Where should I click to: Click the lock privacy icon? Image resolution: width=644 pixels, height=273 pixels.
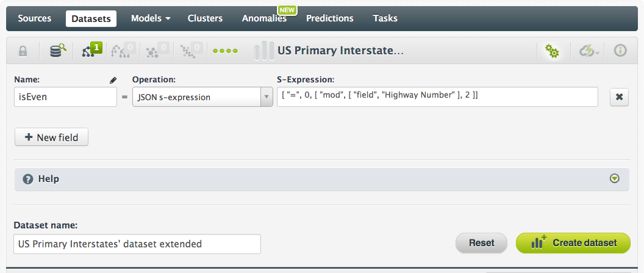23,51
